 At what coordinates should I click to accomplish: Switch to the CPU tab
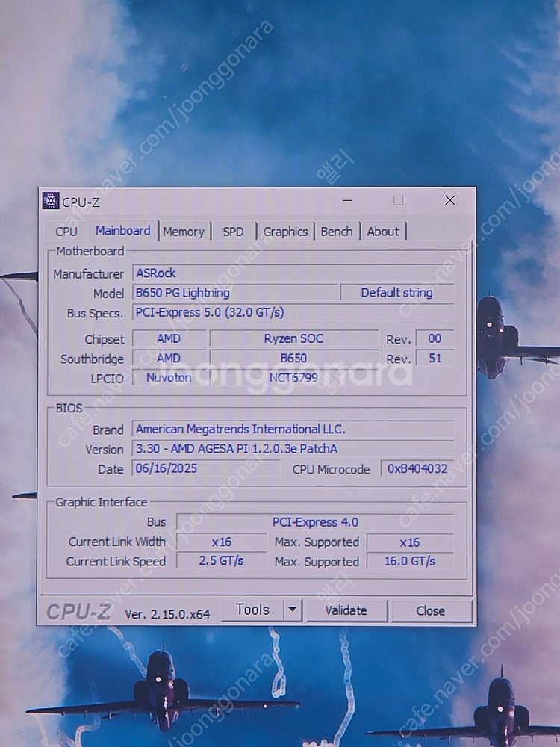[66, 232]
